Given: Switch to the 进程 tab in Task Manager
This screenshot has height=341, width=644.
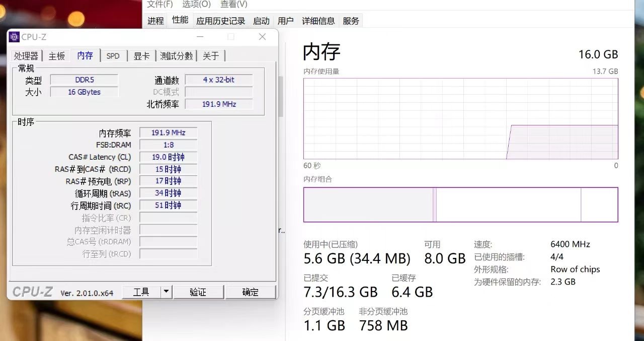Looking at the screenshot, I should click(155, 21).
